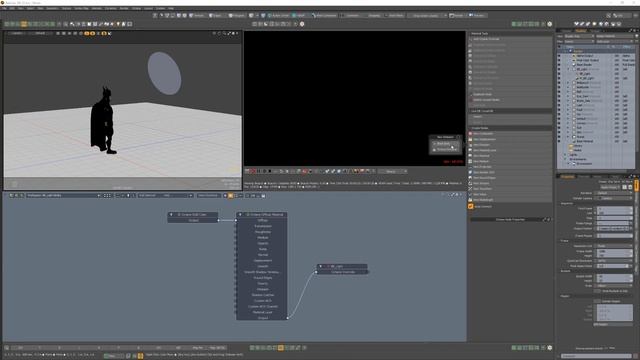The image size is (640, 360).
Task: Open the schematic workspace dropdown
Action: [x=63, y=196]
